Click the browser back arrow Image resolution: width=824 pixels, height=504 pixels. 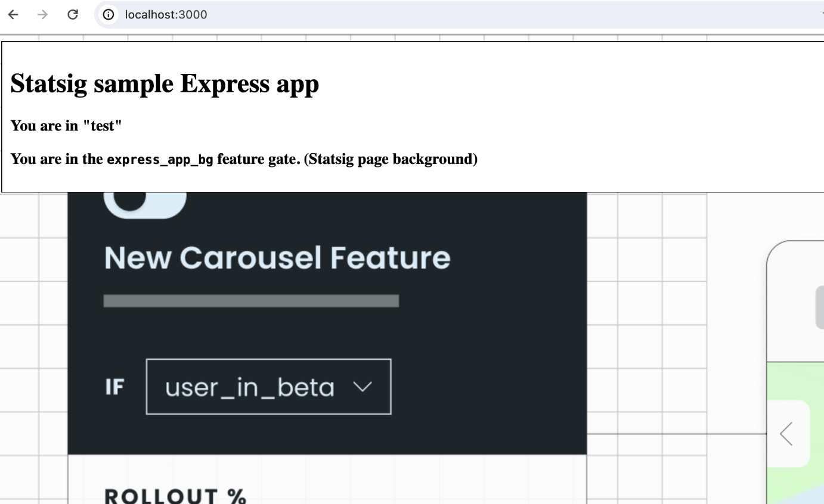click(13, 14)
